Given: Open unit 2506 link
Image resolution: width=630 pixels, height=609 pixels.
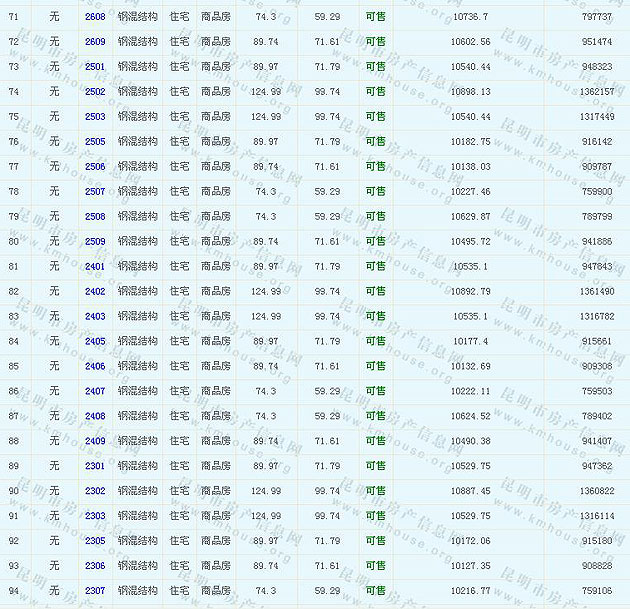Looking at the screenshot, I should (95, 167).
